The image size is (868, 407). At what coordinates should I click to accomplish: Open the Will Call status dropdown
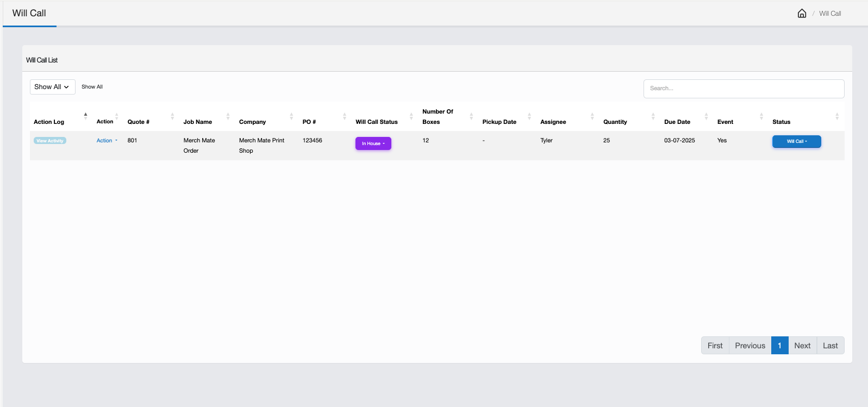tap(796, 141)
